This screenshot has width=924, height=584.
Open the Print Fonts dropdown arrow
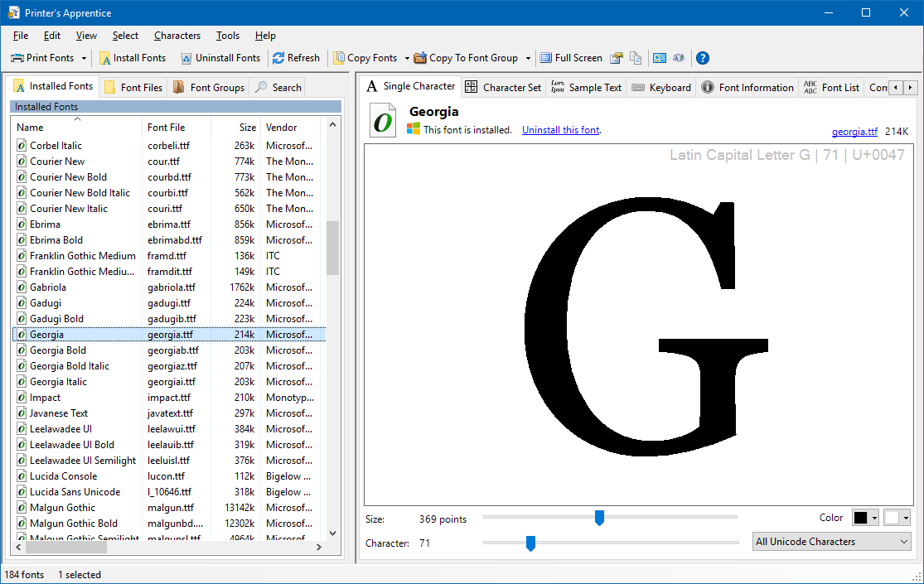(84, 58)
